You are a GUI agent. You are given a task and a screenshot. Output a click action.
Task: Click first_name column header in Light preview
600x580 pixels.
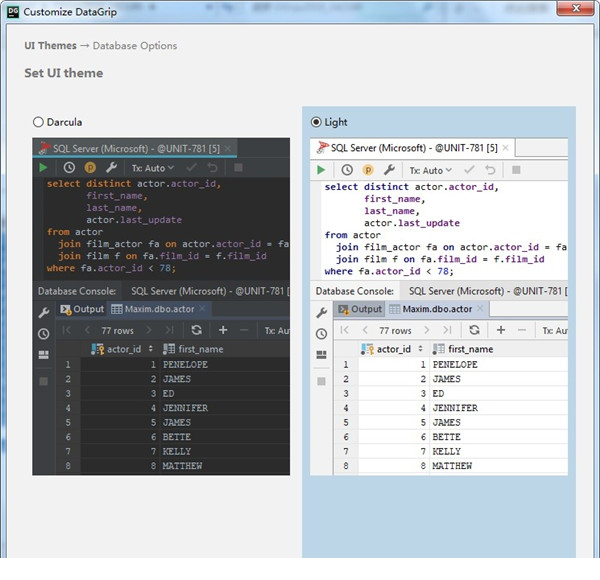[499, 349]
